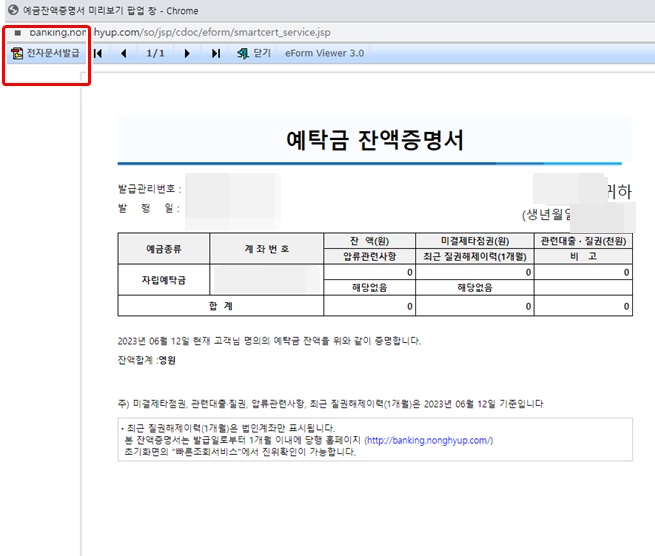Screen dimensions: 655x556
Task: Go to the first page
Action: coord(98,53)
